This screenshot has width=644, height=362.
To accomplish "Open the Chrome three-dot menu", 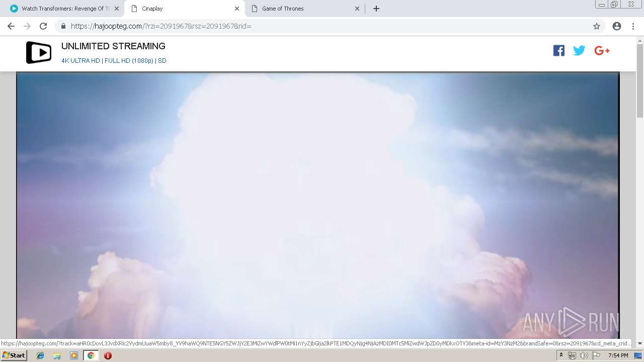I will tap(633, 26).
